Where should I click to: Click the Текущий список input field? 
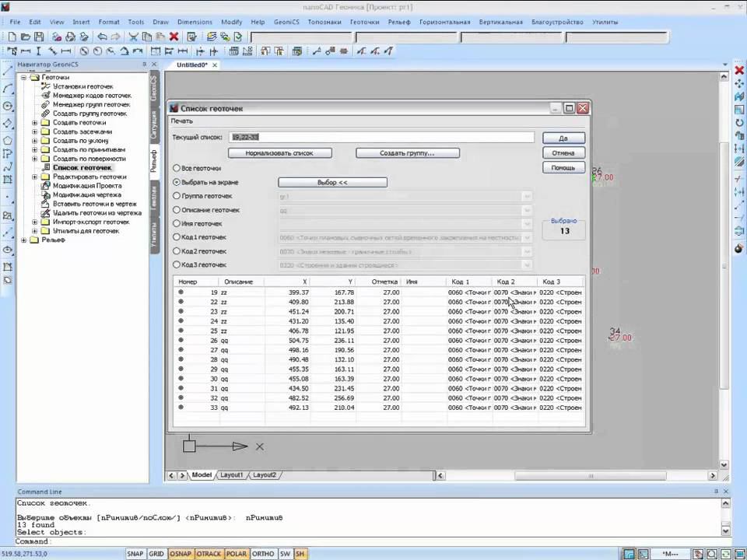(x=381, y=137)
